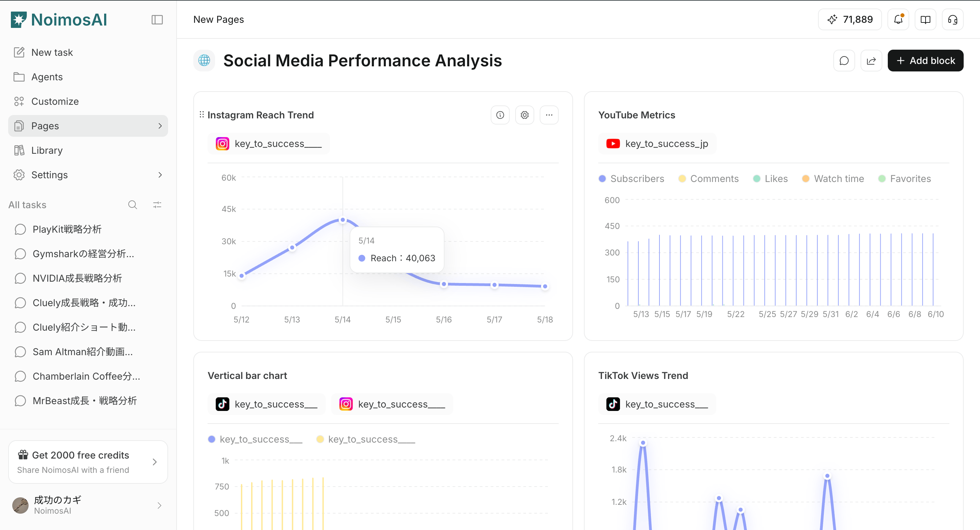
Task: Expand the Pages menu chevron
Action: (x=160, y=126)
